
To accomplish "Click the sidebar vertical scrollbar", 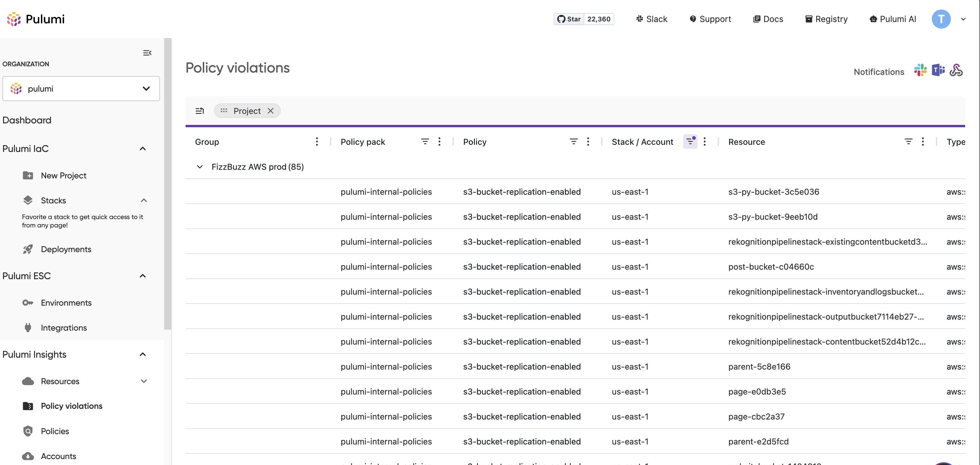I will (168, 184).
